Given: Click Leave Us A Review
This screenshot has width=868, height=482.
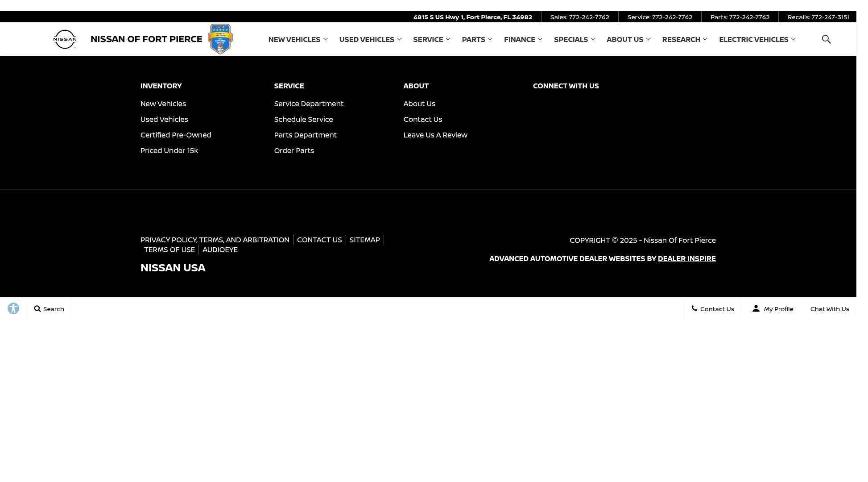Looking at the screenshot, I should pyautogui.click(x=435, y=135).
